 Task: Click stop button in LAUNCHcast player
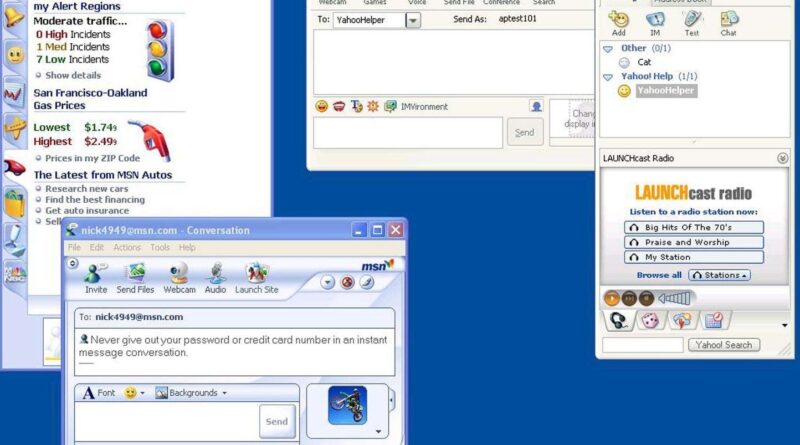[646, 298]
